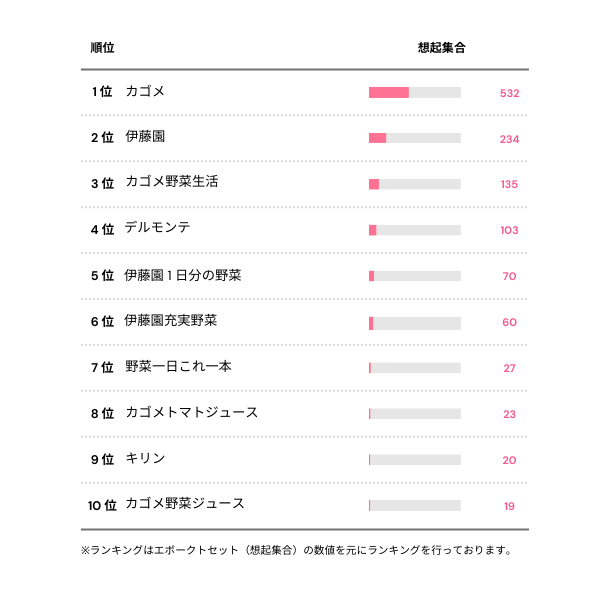
Task: Click the キリン brand entry
Action: pos(145,458)
